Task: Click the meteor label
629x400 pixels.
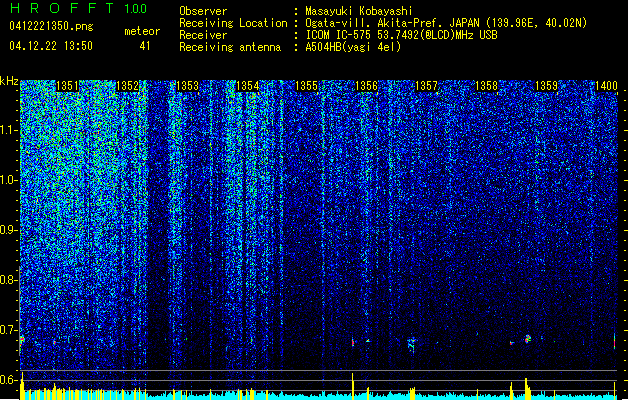Action: coord(142,31)
